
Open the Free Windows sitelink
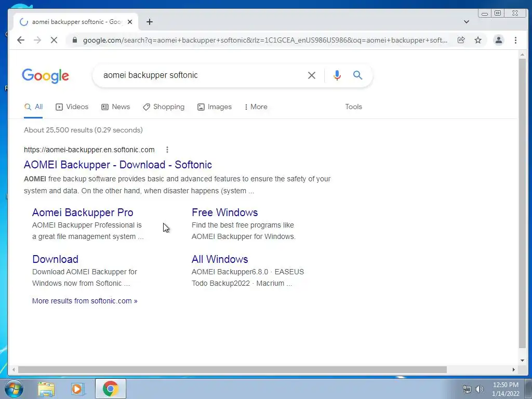224,212
